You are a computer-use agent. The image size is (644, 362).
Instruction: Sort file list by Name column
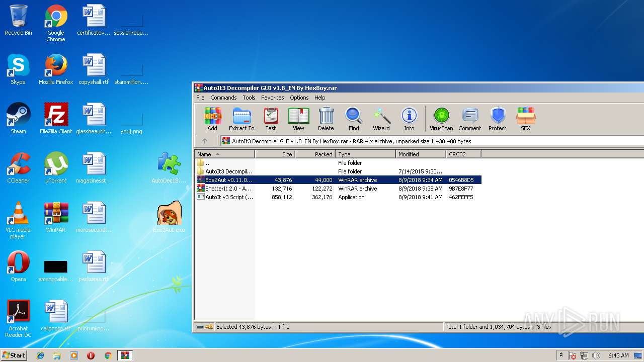click(x=225, y=154)
